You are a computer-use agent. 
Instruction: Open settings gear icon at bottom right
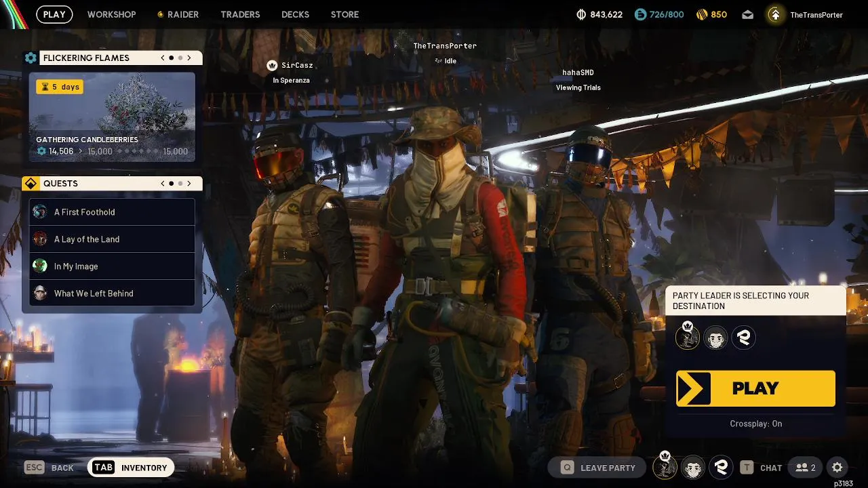pos(837,468)
